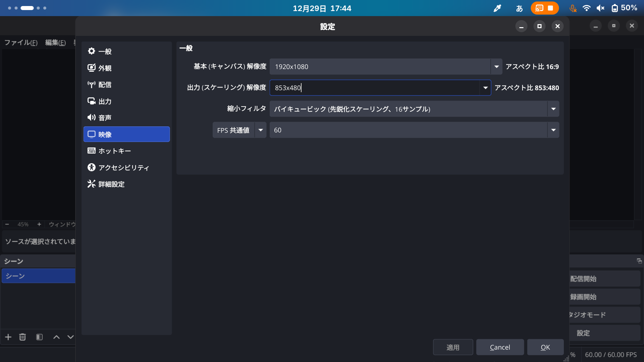Open scene filters with the filter icon
Screen dimensions: 644x362
(39, 337)
